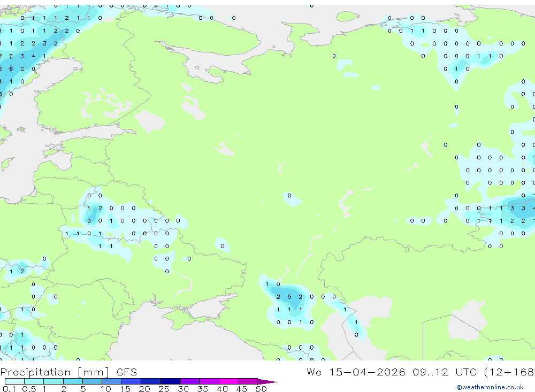Click the 'Precipitation [mm] GFS' title text
Viewport: 535px width, 392px height.
[x=68, y=372]
